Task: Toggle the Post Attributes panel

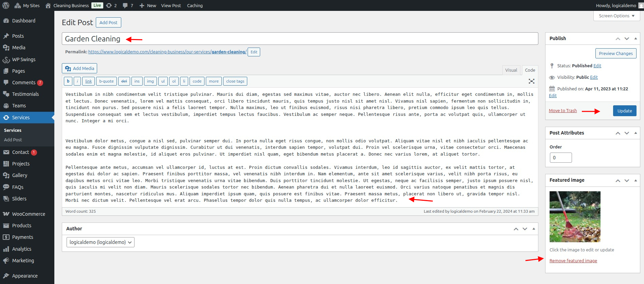Action: point(636,133)
